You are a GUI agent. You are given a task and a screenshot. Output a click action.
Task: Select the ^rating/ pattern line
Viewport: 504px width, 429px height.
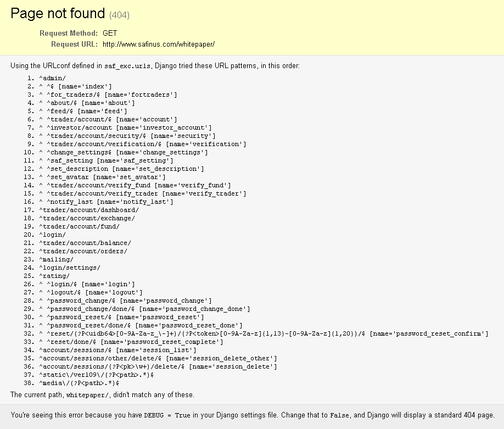coord(54,276)
